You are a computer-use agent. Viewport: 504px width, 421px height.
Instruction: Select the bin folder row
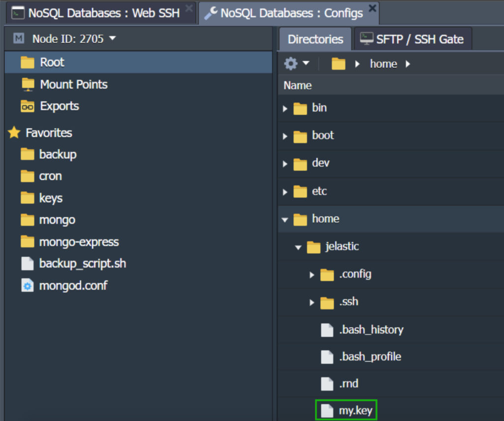click(391, 108)
